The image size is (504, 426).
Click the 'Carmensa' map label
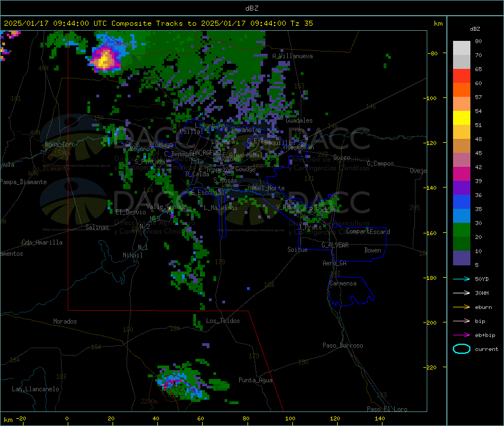coord(343,283)
